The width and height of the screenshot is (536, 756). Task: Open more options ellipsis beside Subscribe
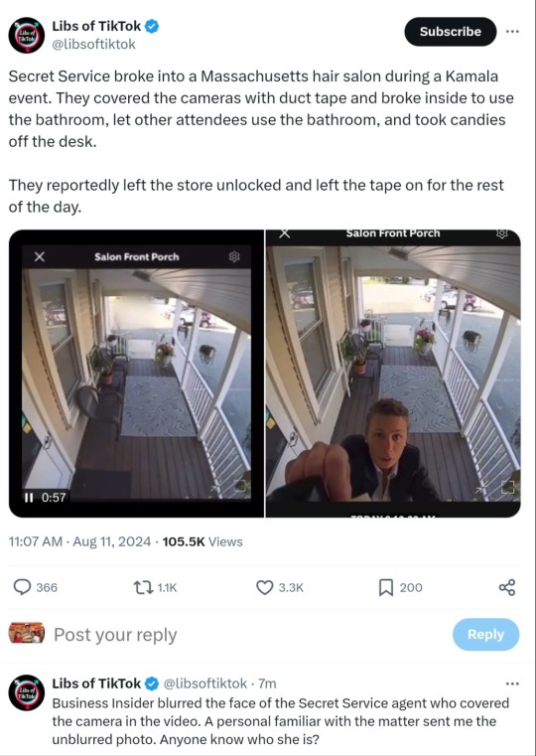coord(512,32)
